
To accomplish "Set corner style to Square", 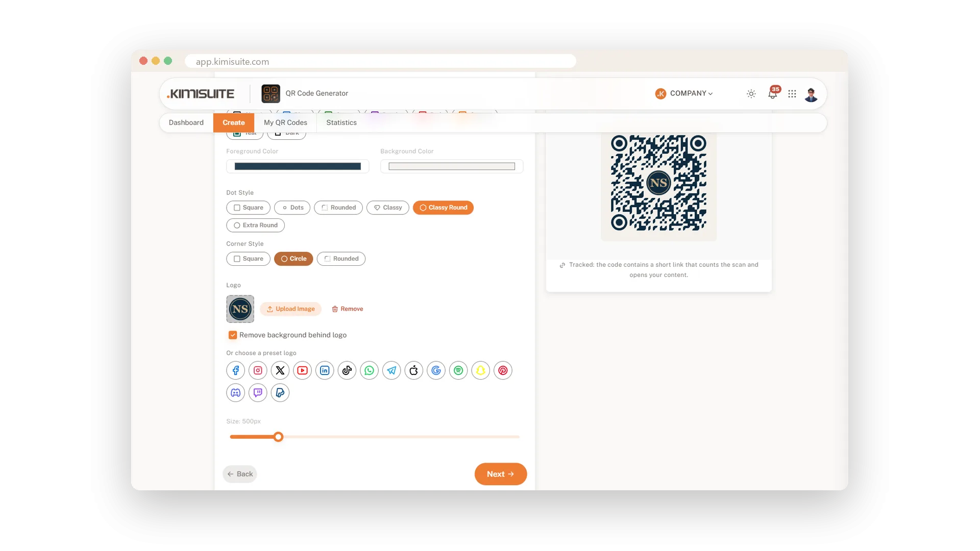I will (248, 259).
